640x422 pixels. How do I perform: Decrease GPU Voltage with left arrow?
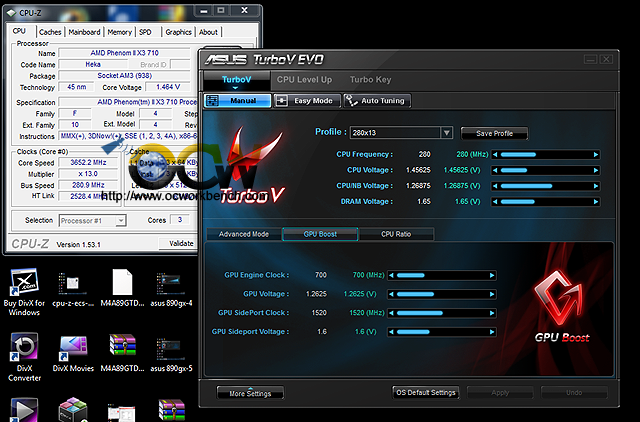391,294
